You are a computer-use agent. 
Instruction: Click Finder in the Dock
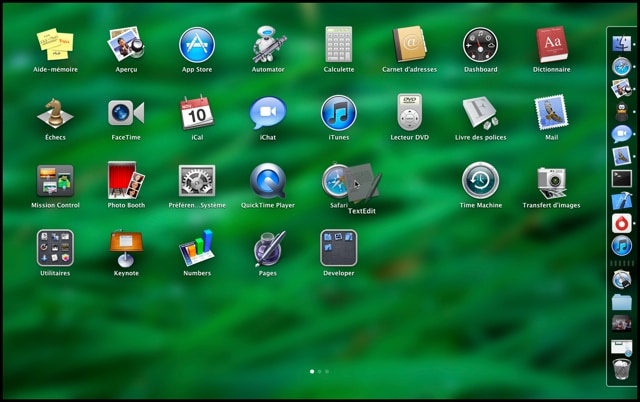(622, 43)
